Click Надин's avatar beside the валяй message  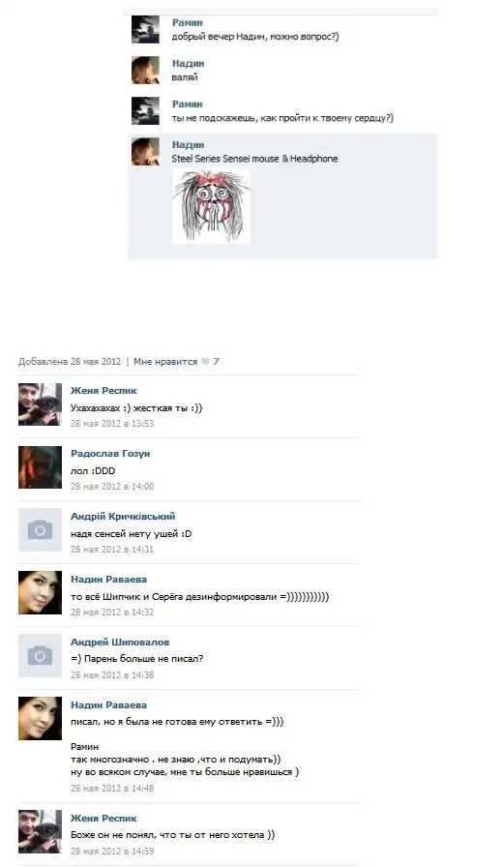click(x=145, y=71)
